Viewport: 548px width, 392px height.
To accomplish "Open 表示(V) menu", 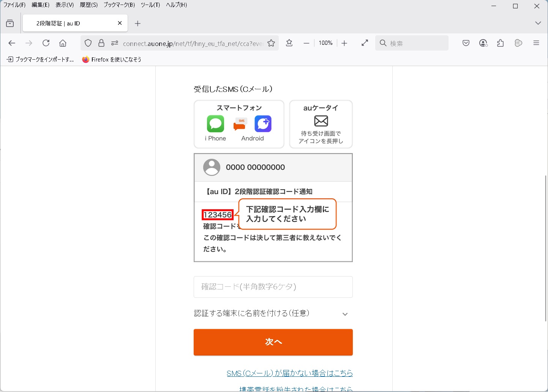I will tap(65, 5).
